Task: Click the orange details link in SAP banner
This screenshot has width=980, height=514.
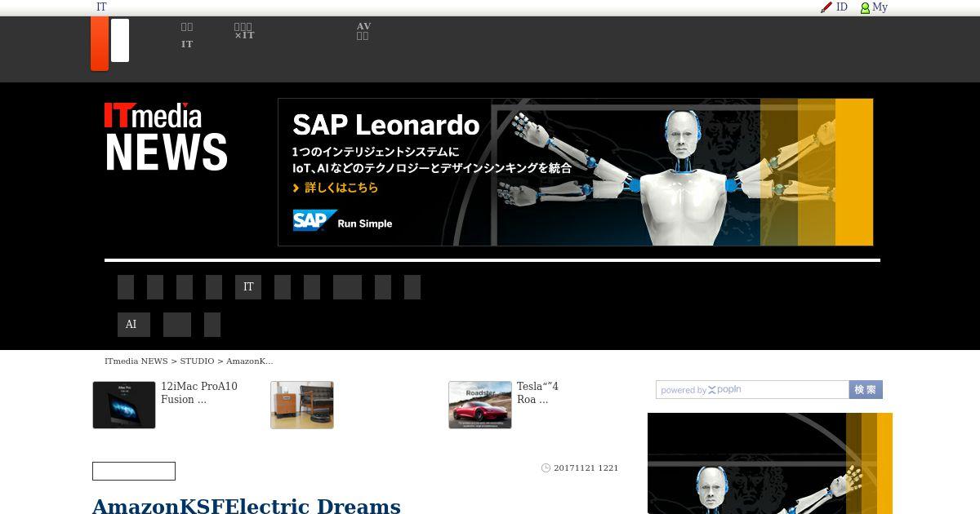Action: pyautogui.click(x=336, y=188)
